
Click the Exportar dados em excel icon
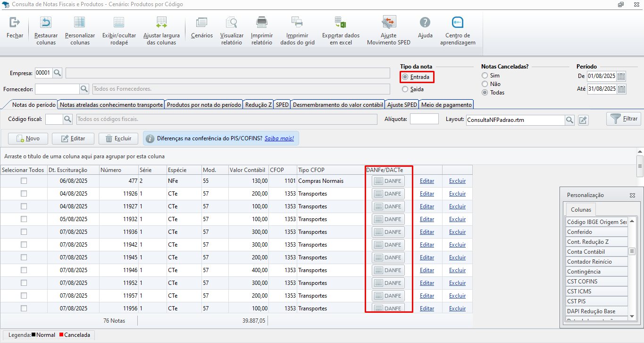coord(341,22)
